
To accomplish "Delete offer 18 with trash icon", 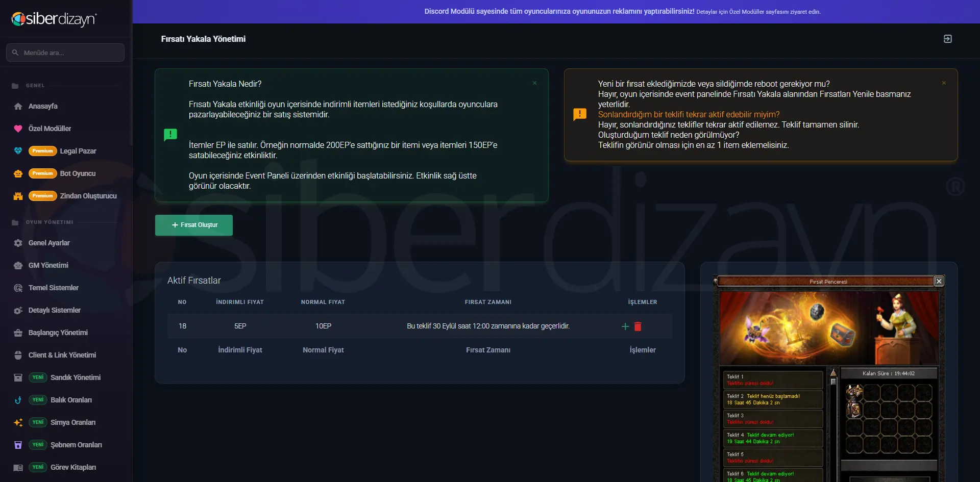I will pyautogui.click(x=638, y=326).
